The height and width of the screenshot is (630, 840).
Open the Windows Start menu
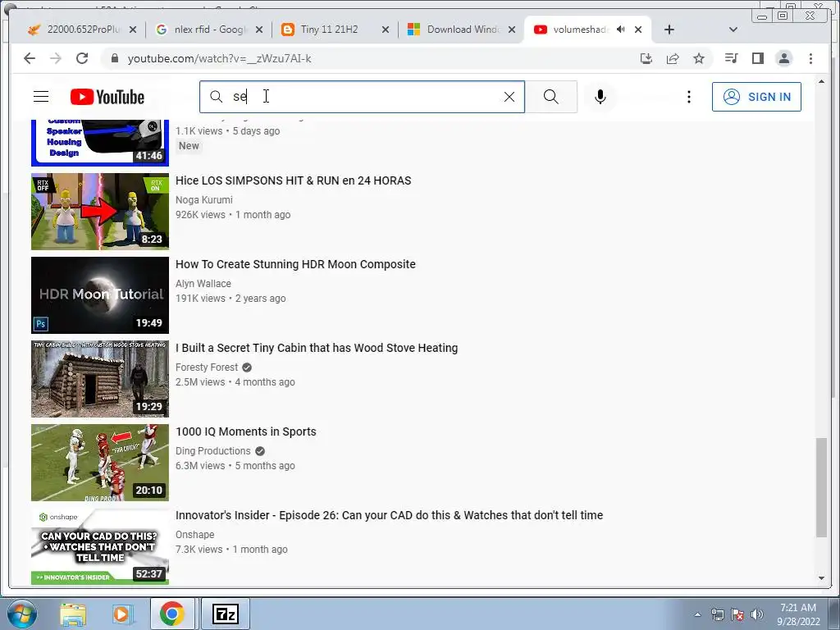tap(21, 614)
